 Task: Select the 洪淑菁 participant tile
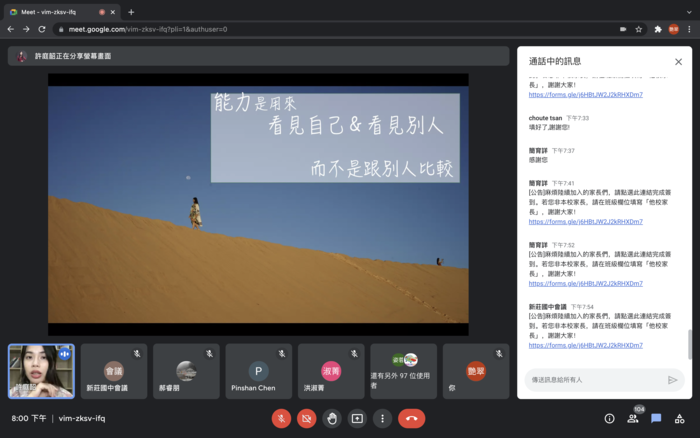point(331,371)
